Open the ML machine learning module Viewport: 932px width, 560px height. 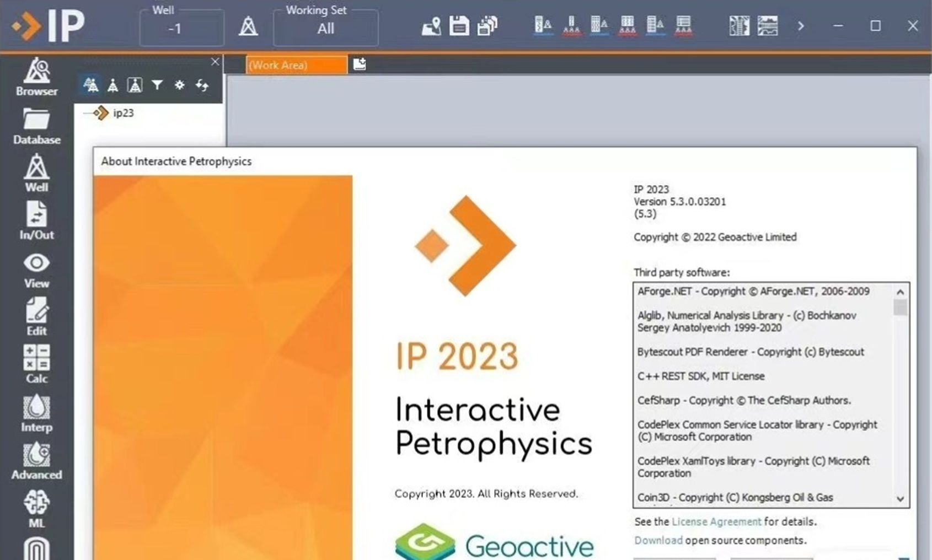pyautogui.click(x=36, y=509)
